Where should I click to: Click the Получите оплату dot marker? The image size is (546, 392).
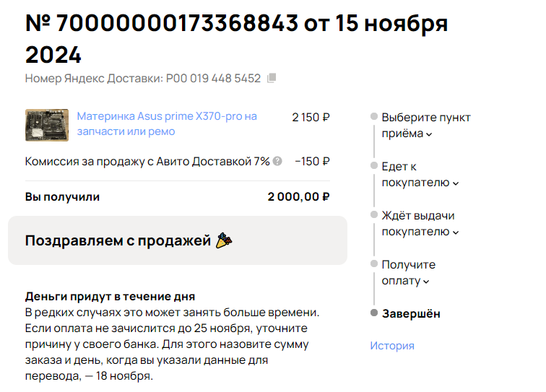pyautogui.click(x=374, y=263)
